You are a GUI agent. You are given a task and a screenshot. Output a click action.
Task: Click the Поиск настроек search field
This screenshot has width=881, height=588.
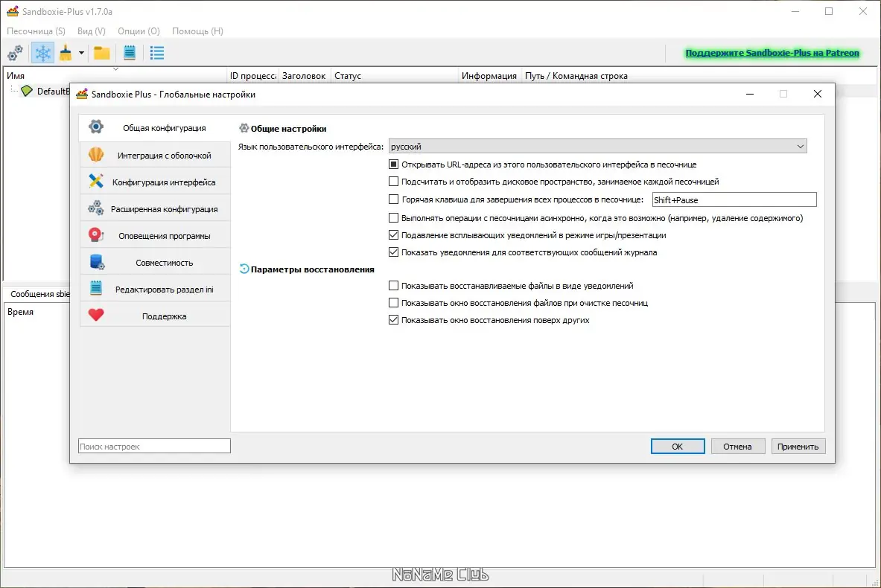coord(154,446)
